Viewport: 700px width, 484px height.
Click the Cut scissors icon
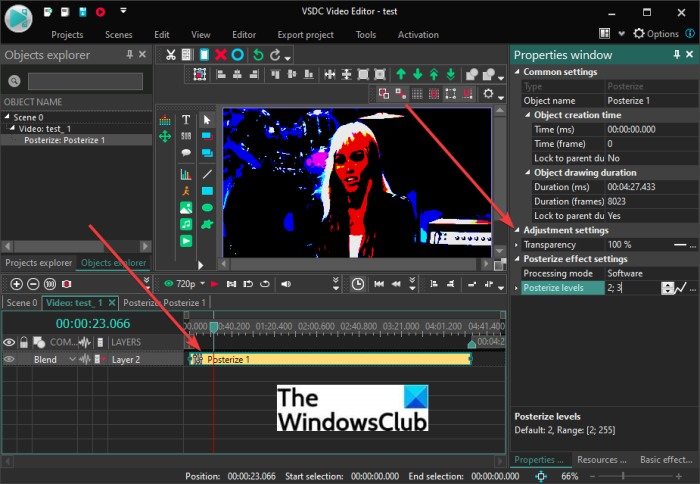pos(171,54)
